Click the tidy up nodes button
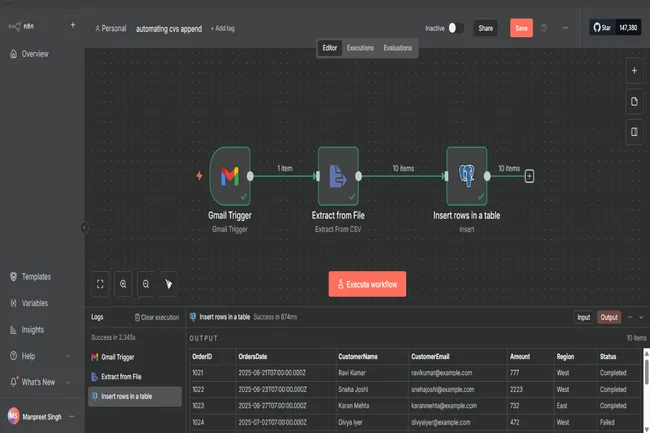Image resolution: width=650 pixels, height=433 pixels. [x=169, y=284]
